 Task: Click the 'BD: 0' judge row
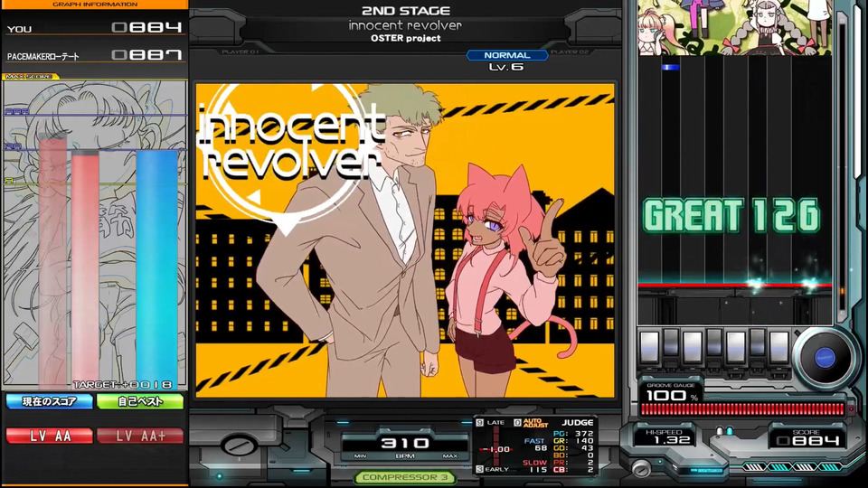tap(573, 455)
